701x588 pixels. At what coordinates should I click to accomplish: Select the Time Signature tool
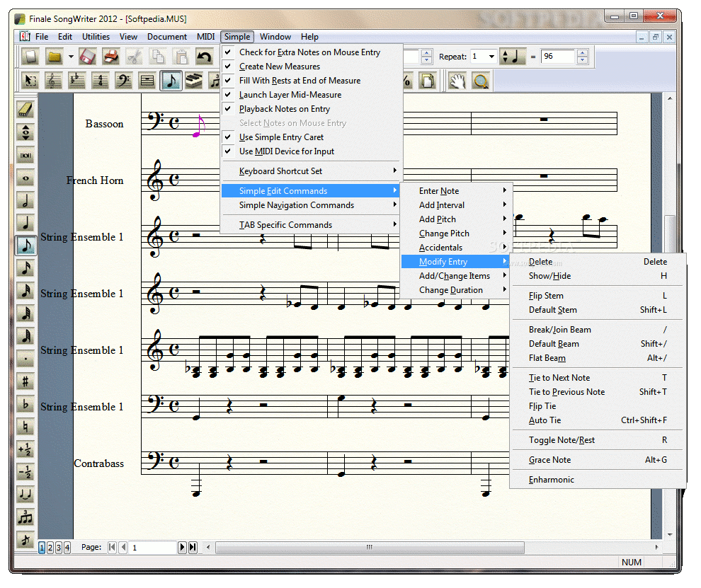(101, 81)
